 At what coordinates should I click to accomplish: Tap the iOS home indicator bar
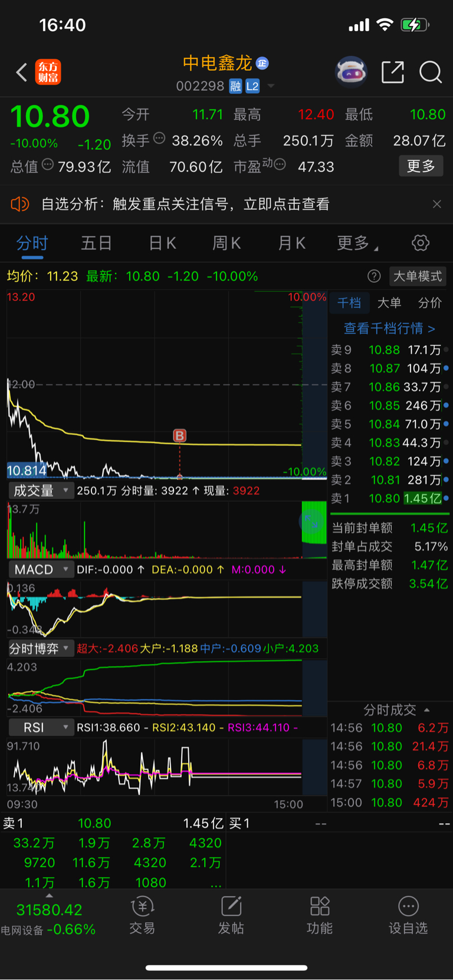tap(226, 967)
